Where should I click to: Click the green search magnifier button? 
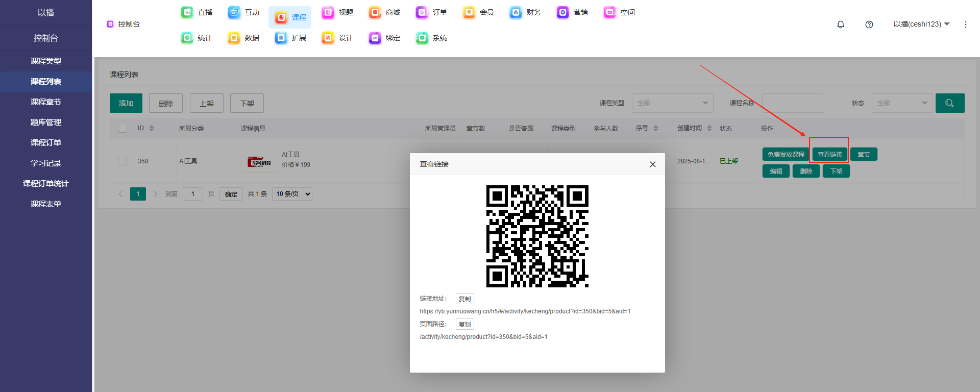click(x=949, y=103)
